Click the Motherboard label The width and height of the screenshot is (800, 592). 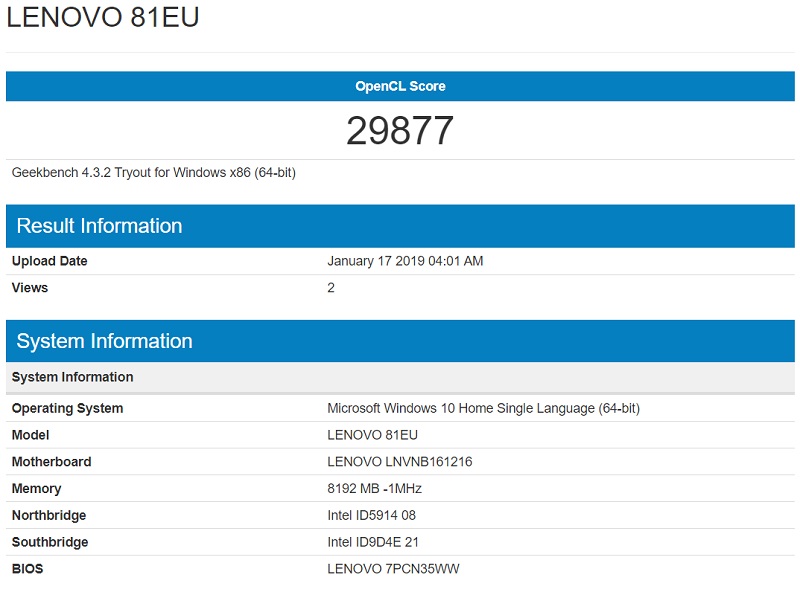click(52, 462)
